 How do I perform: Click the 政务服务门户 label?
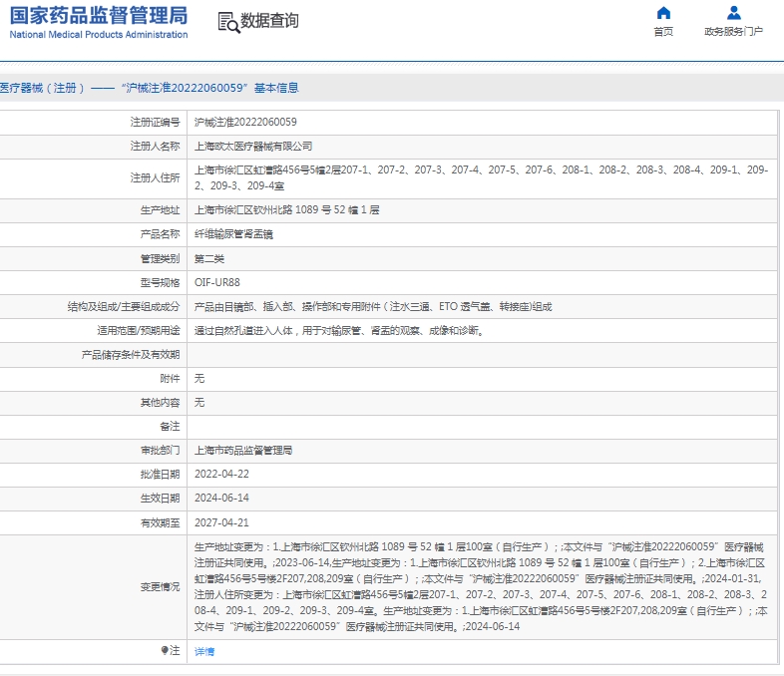coord(733,32)
